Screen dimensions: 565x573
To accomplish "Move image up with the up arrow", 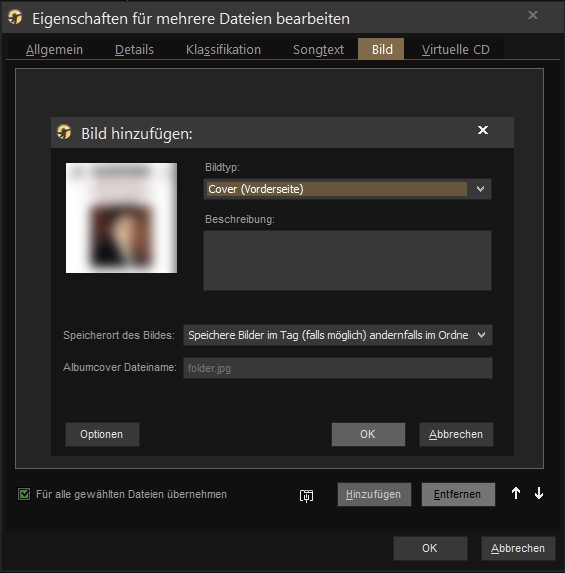I will click(x=516, y=493).
